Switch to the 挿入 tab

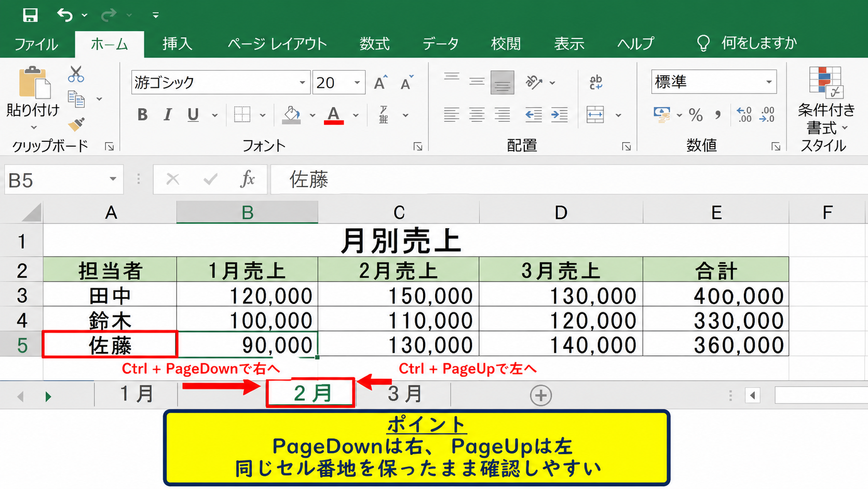click(x=178, y=44)
